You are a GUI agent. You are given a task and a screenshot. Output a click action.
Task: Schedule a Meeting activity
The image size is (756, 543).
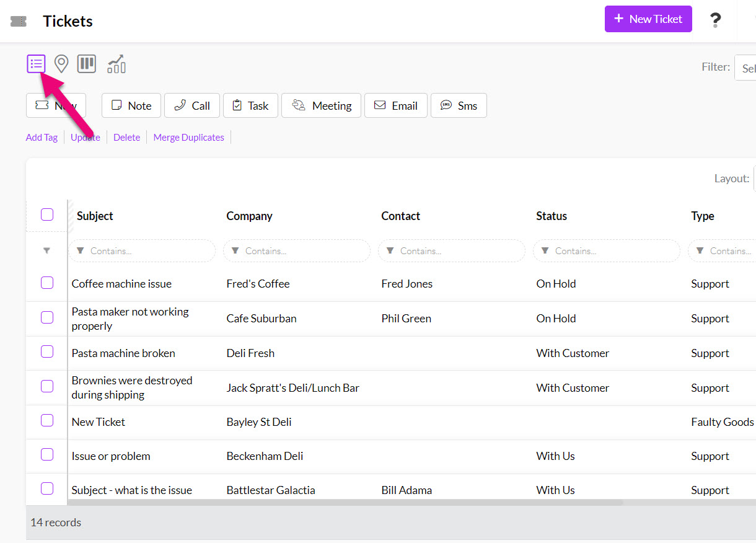322,105
